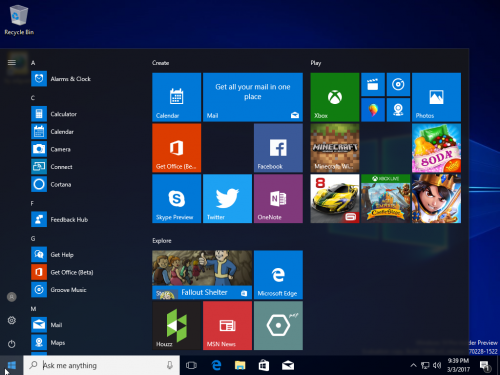500x375 pixels.
Task: Launch the Minecraft tile
Action: point(335,148)
